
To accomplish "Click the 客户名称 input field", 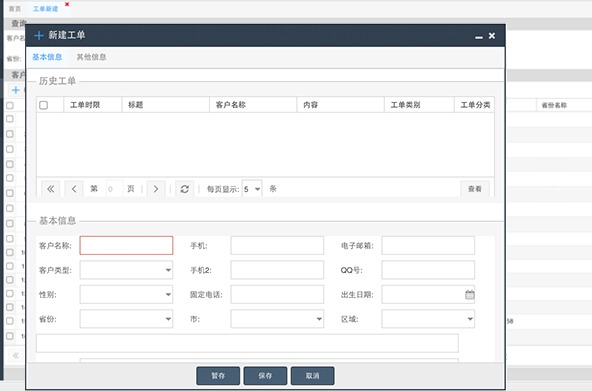I will coord(126,245).
